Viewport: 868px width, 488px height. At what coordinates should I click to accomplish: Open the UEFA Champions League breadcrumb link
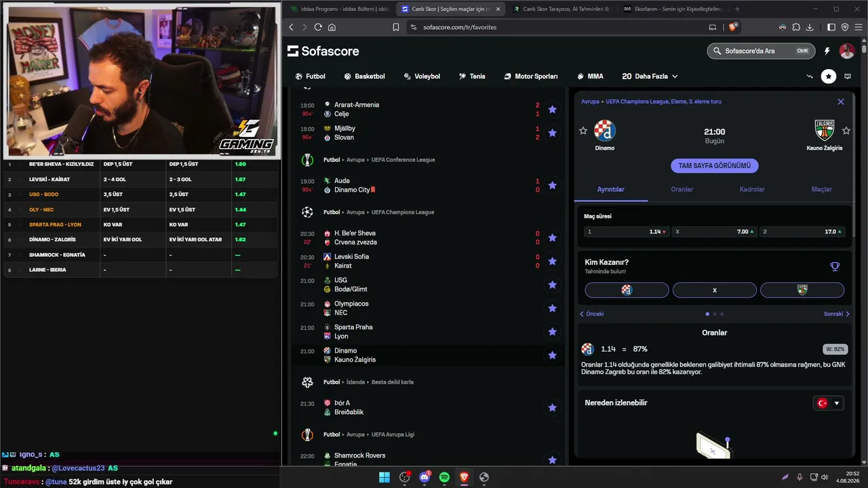pos(664,102)
